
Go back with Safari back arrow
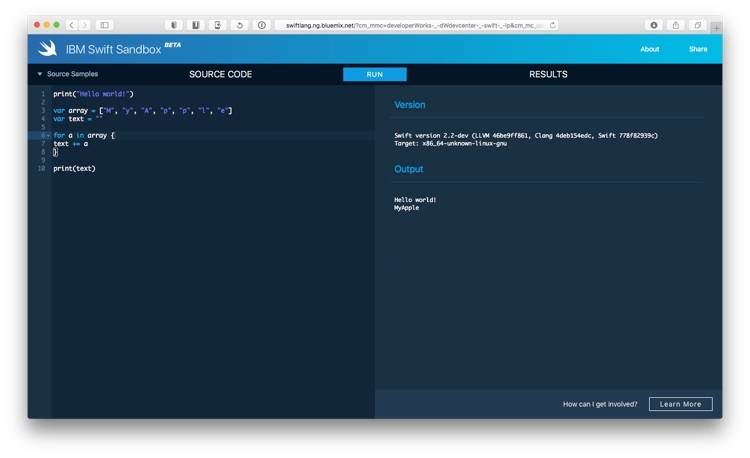[72, 25]
